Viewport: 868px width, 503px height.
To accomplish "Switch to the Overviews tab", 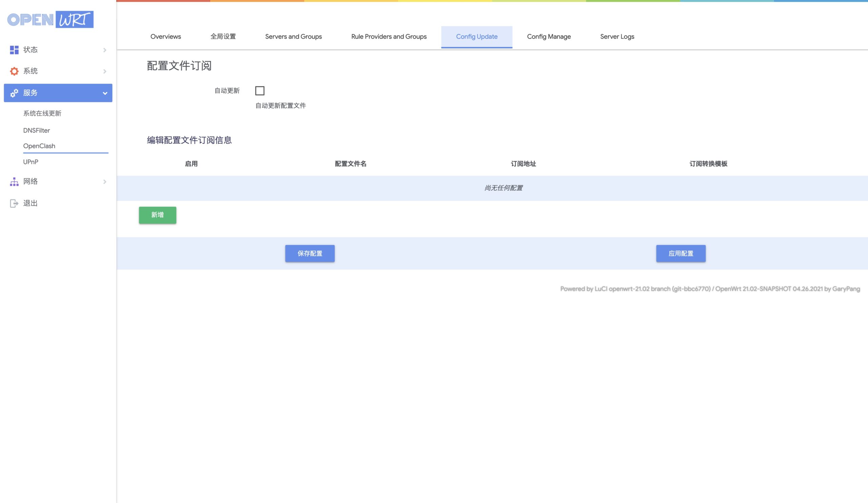I will [x=165, y=37].
